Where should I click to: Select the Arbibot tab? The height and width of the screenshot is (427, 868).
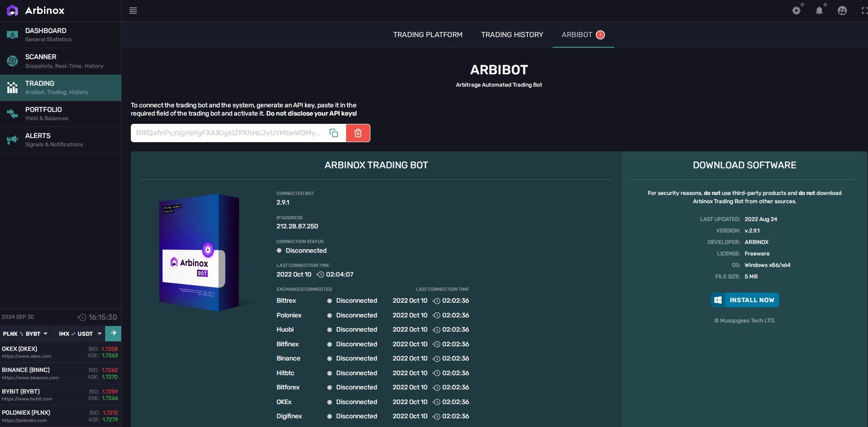(583, 35)
